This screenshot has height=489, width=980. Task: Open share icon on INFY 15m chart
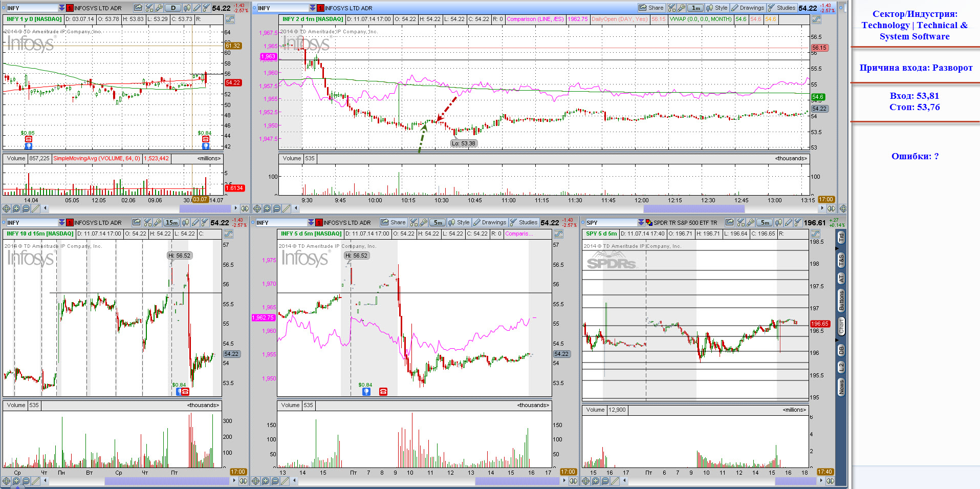pyautogui.click(x=137, y=222)
